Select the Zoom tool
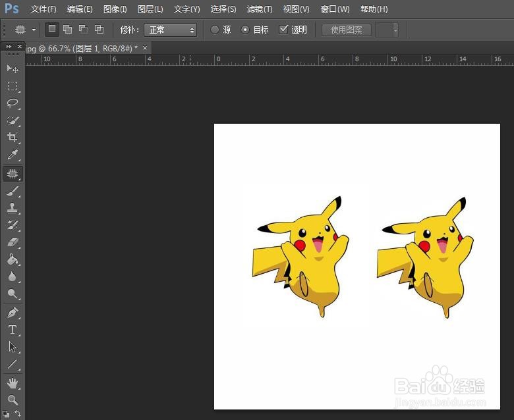 (13, 400)
